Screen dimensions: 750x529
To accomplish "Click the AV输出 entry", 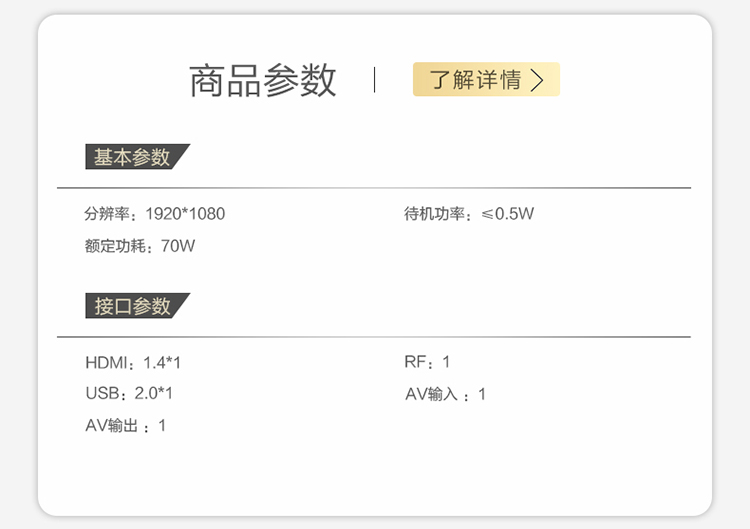I will (x=126, y=425).
